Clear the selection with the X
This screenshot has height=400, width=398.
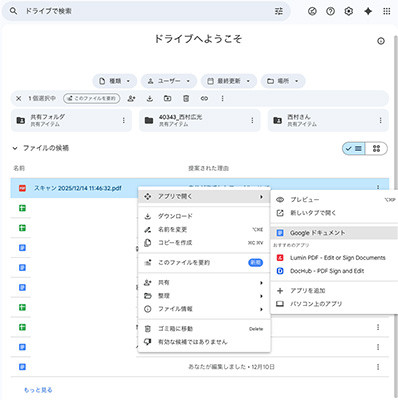point(19,98)
